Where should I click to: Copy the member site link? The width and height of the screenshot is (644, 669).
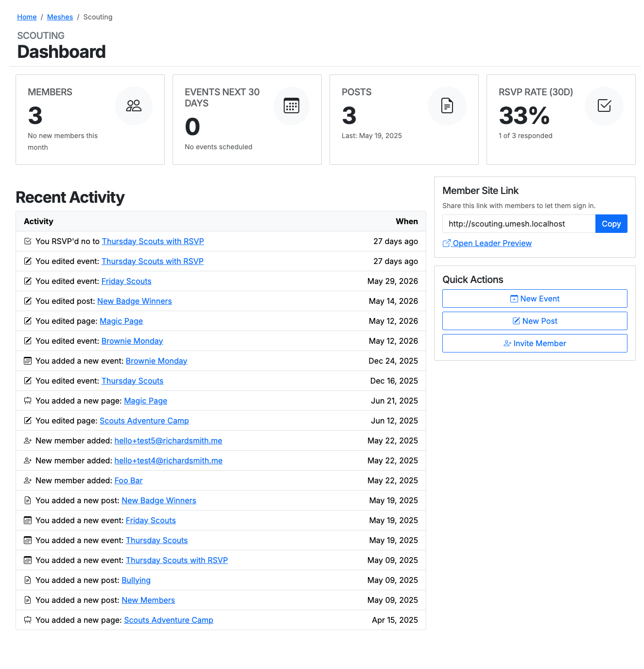(611, 224)
